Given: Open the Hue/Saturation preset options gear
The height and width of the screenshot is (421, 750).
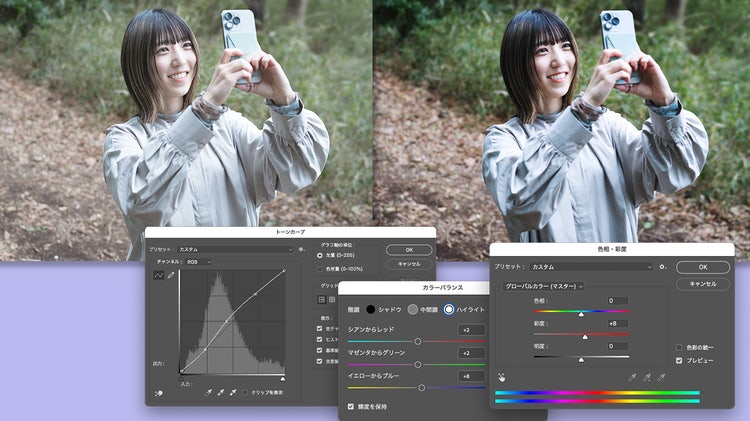Looking at the screenshot, I should click(x=662, y=267).
